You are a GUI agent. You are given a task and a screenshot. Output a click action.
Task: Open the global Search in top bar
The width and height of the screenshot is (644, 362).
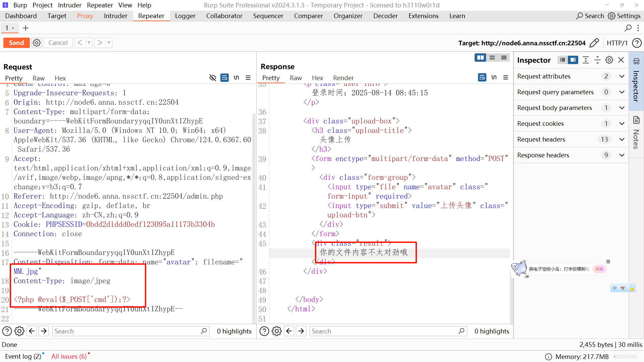point(590,16)
